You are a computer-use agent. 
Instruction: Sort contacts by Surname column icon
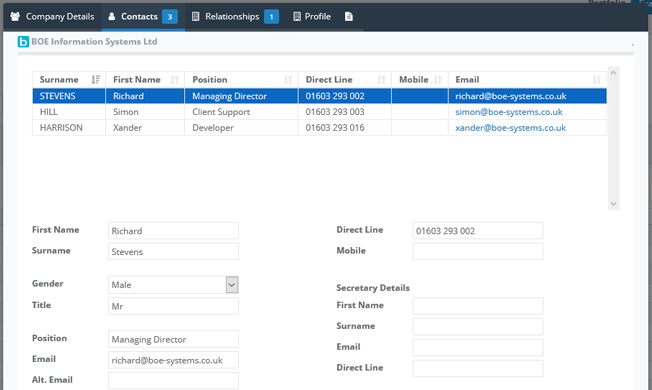coord(96,79)
